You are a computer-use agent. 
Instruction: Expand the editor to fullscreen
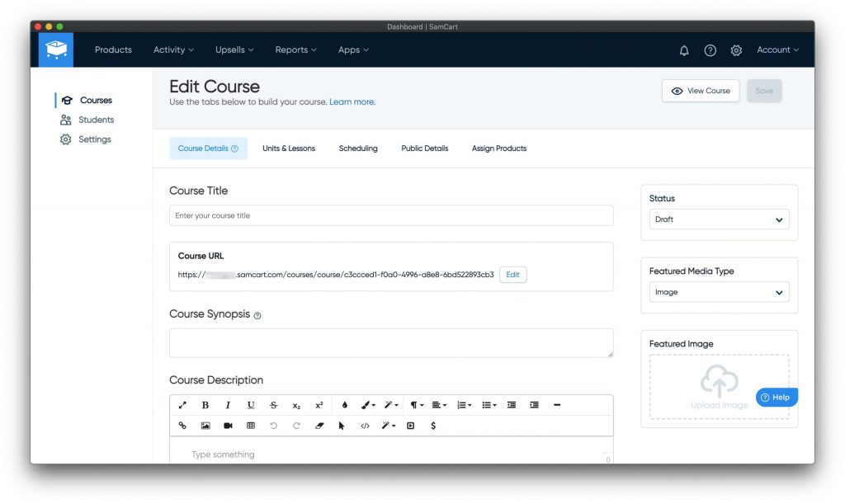(x=182, y=405)
